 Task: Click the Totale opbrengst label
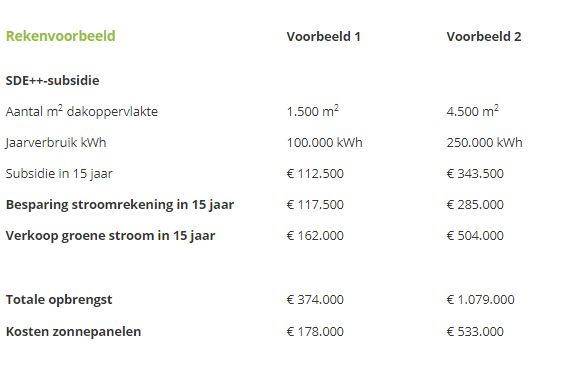59,299
